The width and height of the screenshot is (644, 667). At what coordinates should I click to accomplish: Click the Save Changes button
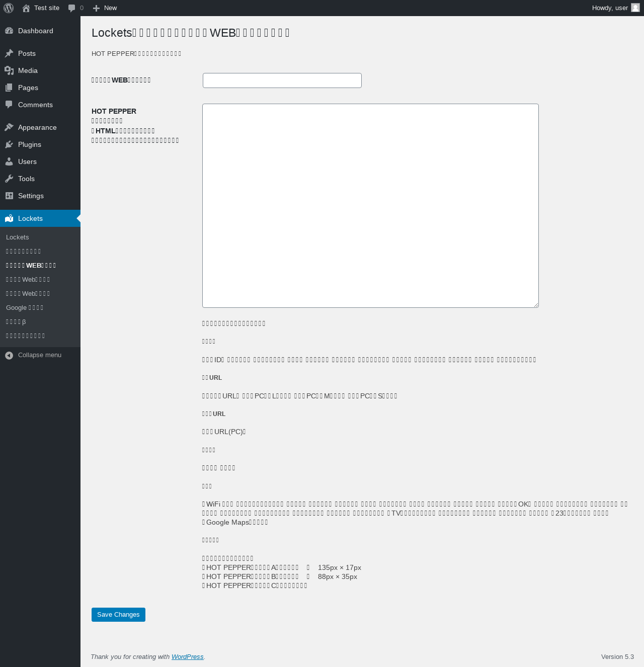click(x=118, y=615)
